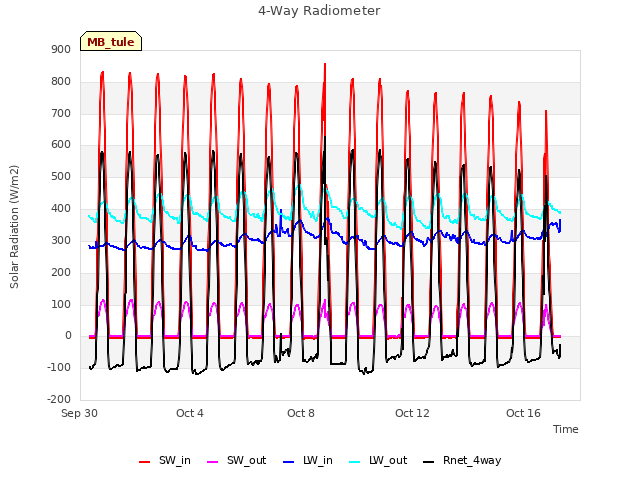The height and width of the screenshot is (480, 640).
Task: Click the 600 y-axis tick label
Action: coord(61,144)
